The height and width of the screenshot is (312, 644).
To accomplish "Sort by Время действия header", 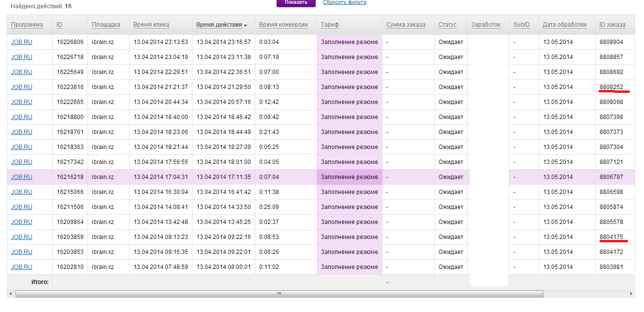I will tap(219, 25).
